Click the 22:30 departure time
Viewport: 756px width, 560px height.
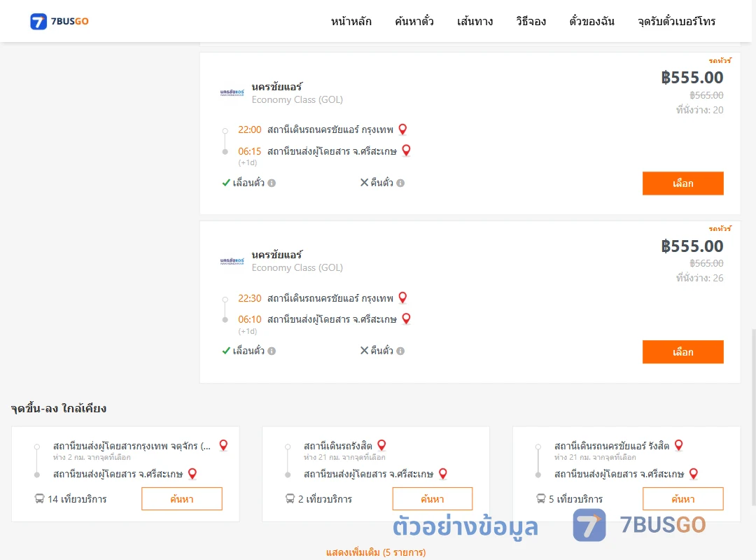[x=250, y=298]
